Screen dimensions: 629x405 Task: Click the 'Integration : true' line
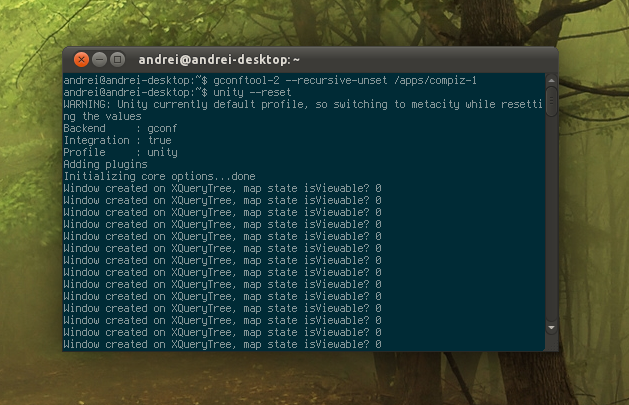tap(118, 141)
